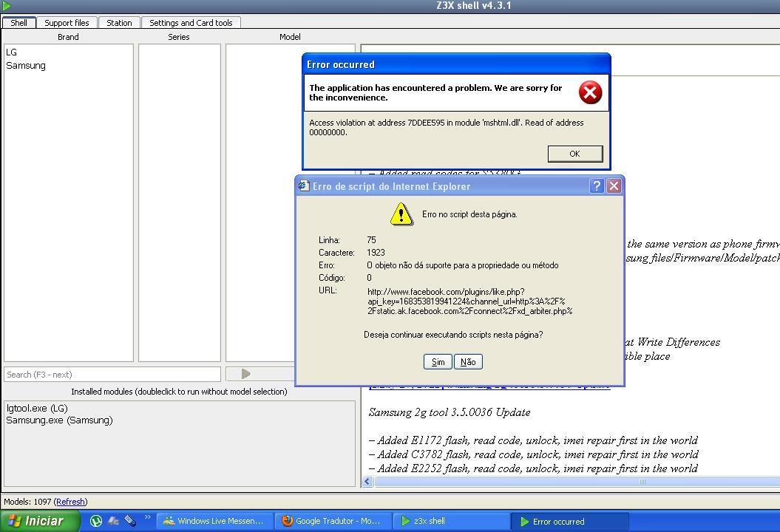Switch to the Shell tab
Viewport: 780px width, 532px height.
click(x=19, y=22)
